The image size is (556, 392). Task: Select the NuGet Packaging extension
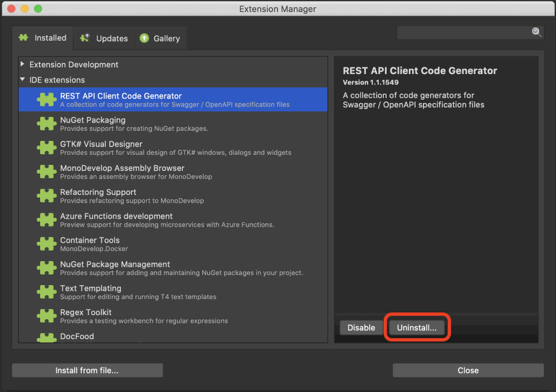(173, 124)
